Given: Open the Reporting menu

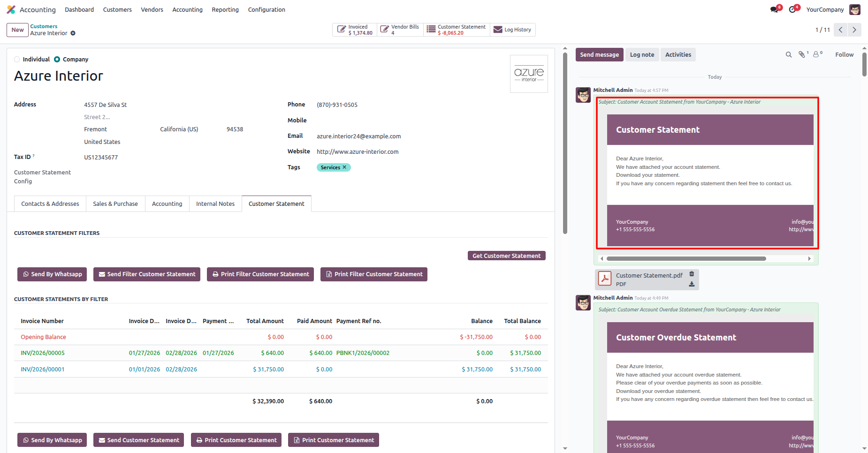Looking at the screenshot, I should coord(225,10).
